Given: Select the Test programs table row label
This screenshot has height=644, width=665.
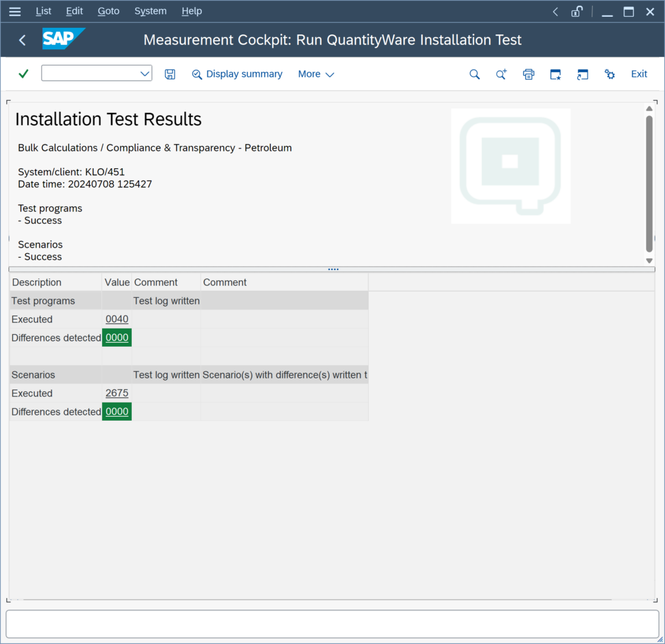Looking at the screenshot, I should pyautogui.click(x=44, y=301).
